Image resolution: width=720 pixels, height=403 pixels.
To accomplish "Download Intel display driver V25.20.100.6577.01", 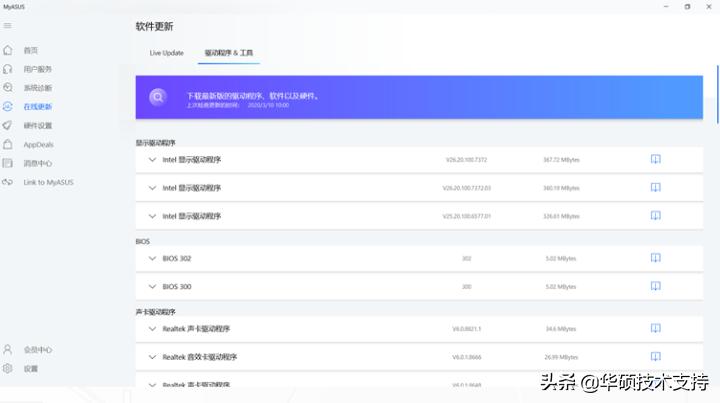I will [656, 216].
